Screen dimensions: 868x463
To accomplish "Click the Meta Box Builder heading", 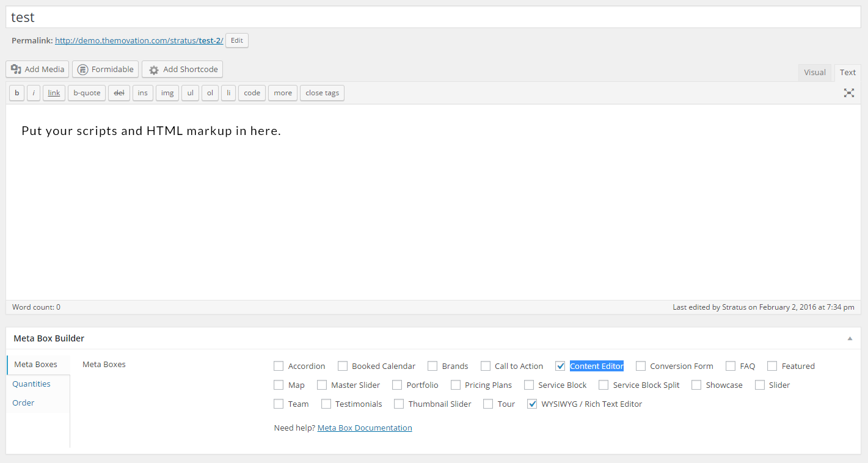I will click(49, 338).
